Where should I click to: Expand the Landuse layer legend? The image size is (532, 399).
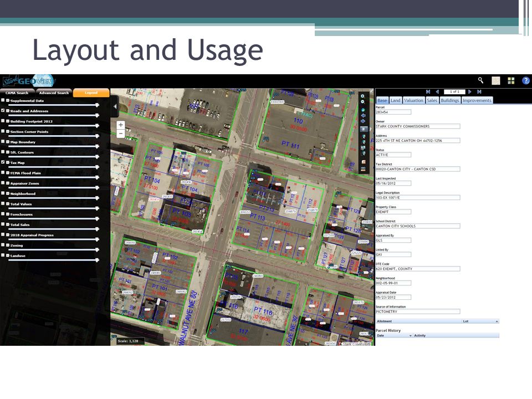(8, 255)
